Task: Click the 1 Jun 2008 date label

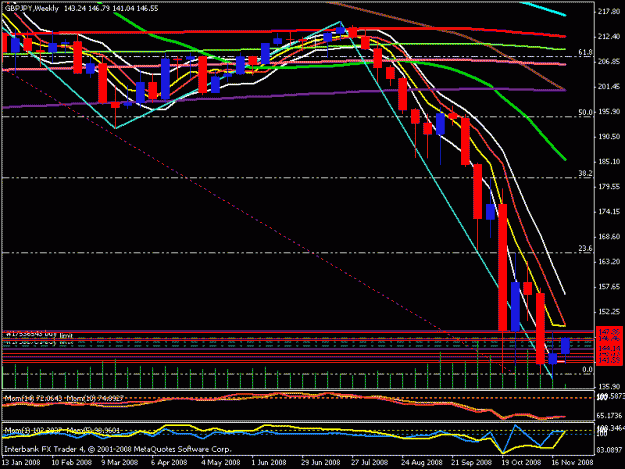Action: pyautogui.click(x=269, y=462)
